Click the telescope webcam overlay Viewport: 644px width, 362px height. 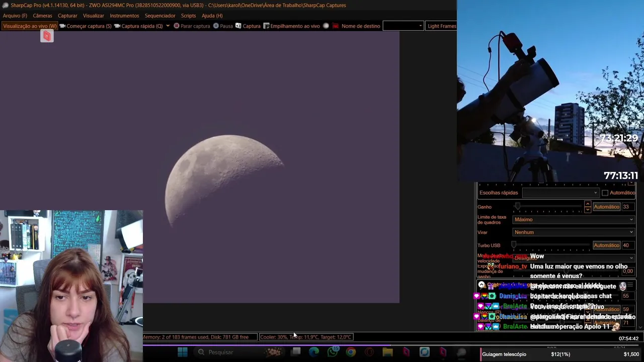pyautogui.click(x=550, y=90)
